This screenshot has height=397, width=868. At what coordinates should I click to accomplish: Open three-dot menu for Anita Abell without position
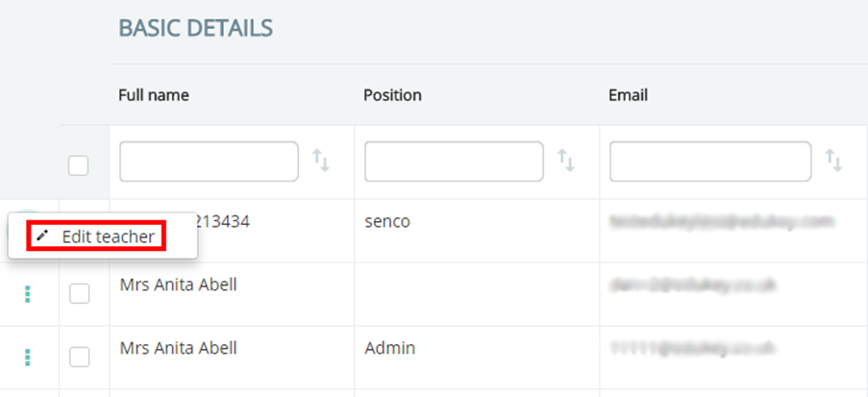[x=27, y=294]
